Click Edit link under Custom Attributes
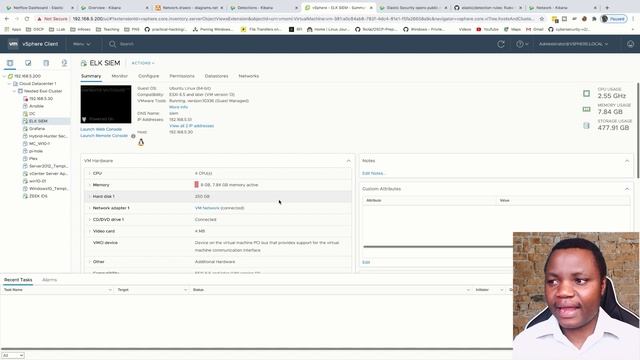The width and height of the screenshot is (640, 360). (366, 262)
